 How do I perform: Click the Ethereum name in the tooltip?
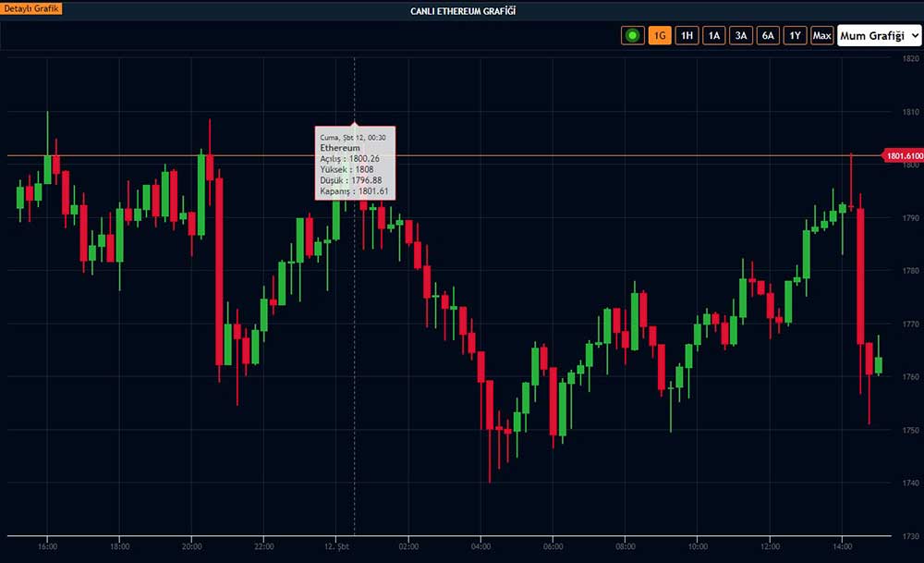(x=339, y=148)
